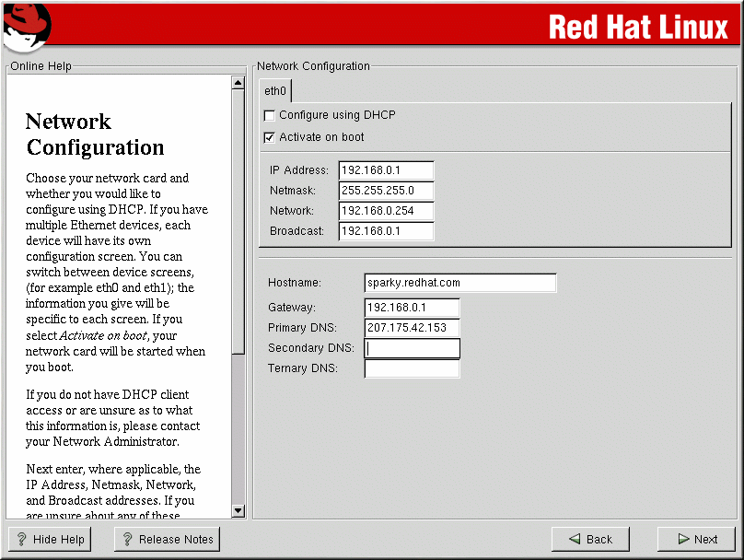Enable Configure using DHCP checkbox
The width and height of the screenshot is (744, 560).
(270, 115)
